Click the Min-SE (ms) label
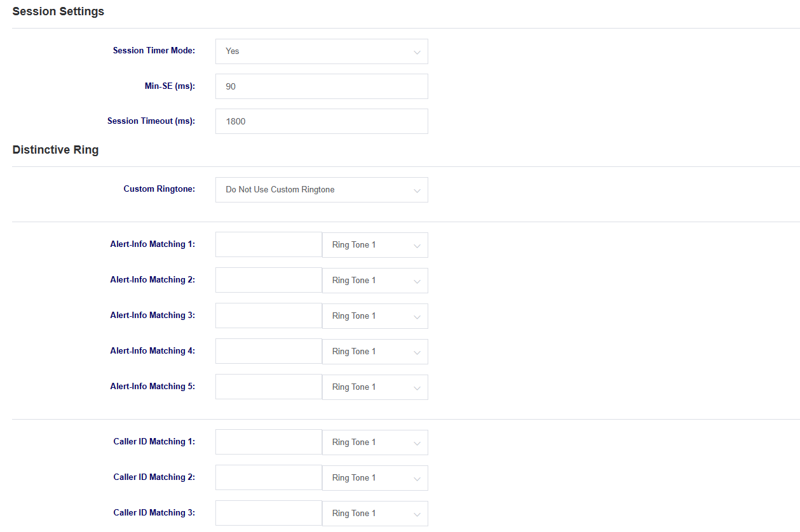 [170, 86]
